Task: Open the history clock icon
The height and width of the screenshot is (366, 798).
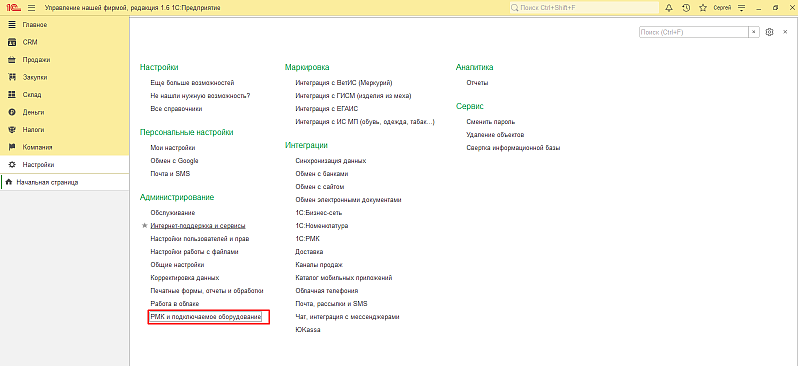Action: click(686, 8)
